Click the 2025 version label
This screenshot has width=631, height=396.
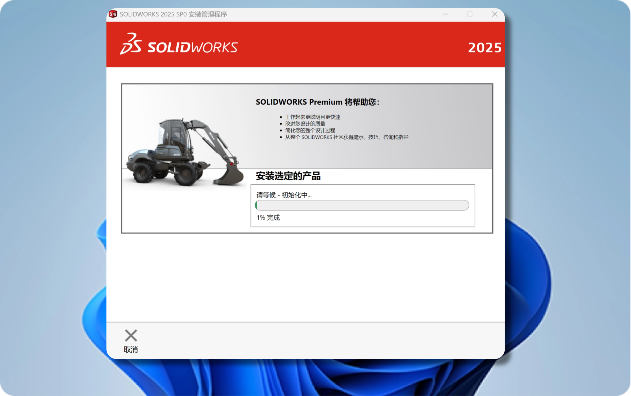tap(485, 47)
